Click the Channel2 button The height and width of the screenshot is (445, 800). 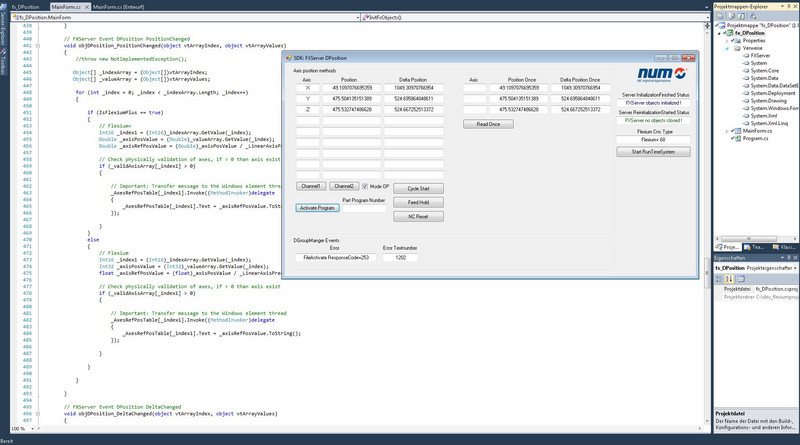point(343,187)
